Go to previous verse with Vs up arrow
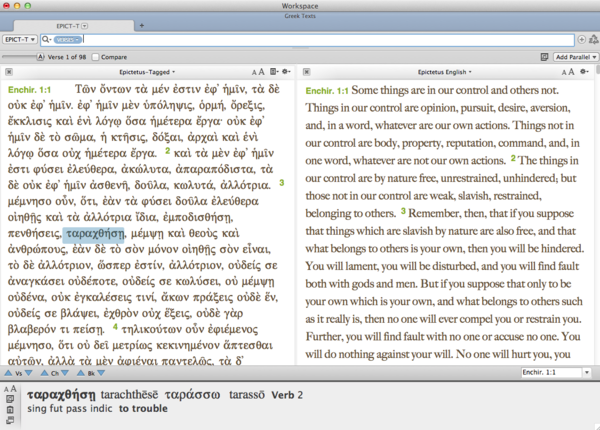 [8, 373]
